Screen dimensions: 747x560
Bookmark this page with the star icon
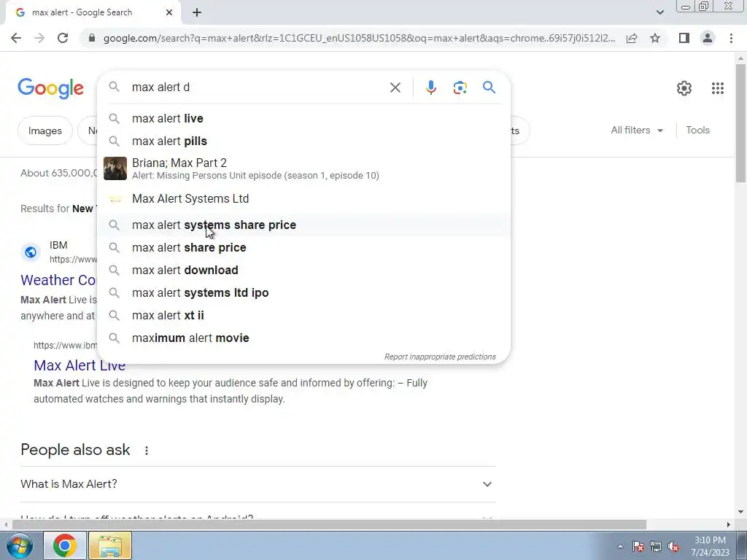pyautogui.click(x=655, y=38)
